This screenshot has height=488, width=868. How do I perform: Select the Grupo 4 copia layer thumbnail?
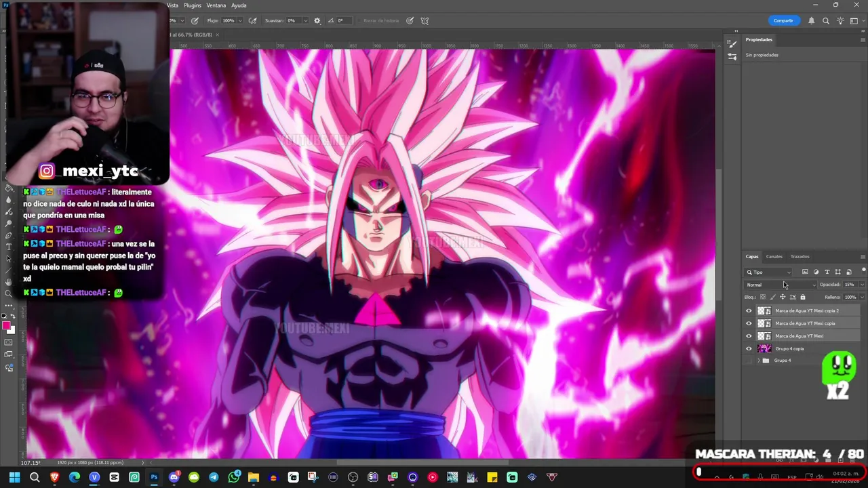pos(764,348)
